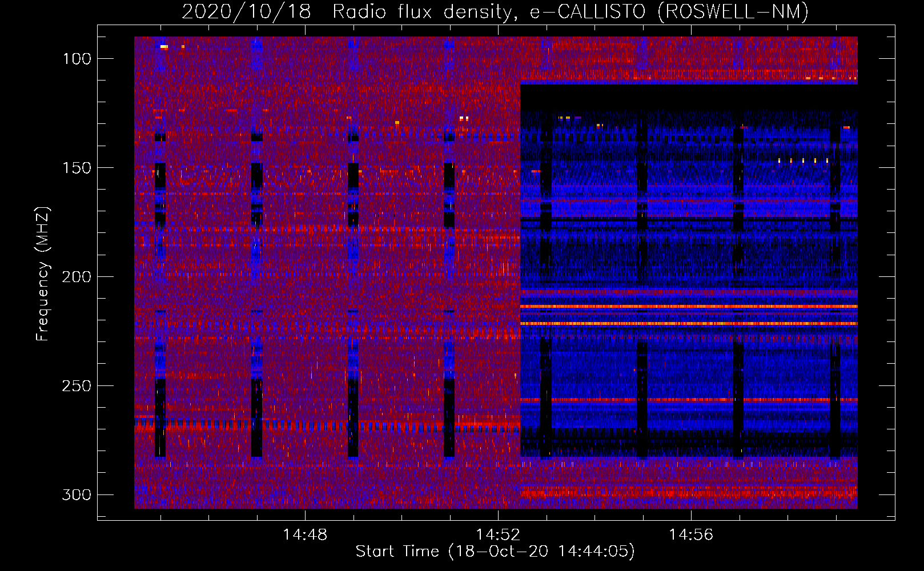This screenshot has height=571, width=924.
Task: Click the 250 frequency tick label
Action: click(x=77, y=385)
